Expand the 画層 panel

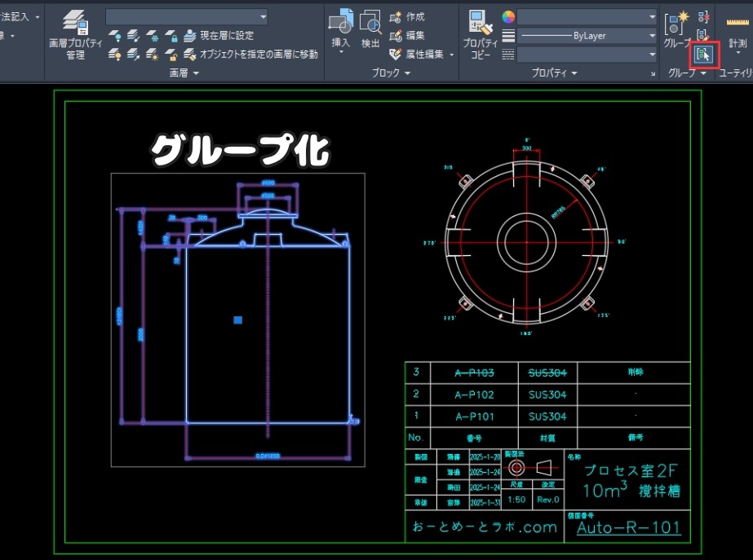(x=184, y=73)
